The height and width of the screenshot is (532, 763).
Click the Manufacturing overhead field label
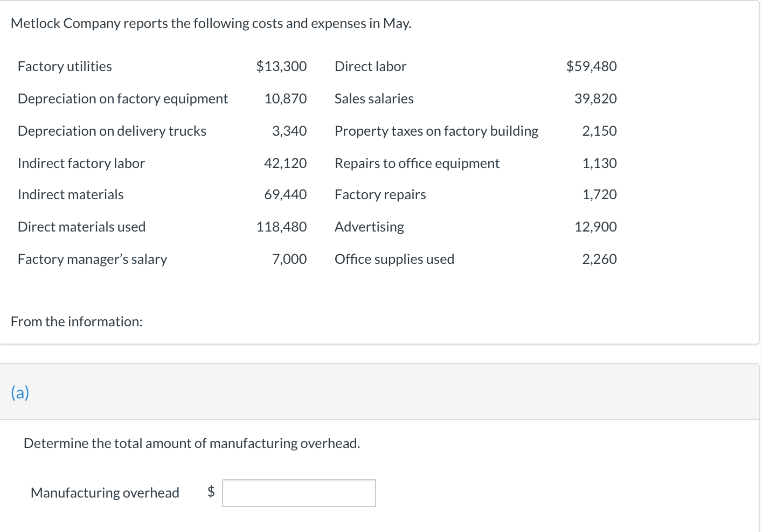105,493
